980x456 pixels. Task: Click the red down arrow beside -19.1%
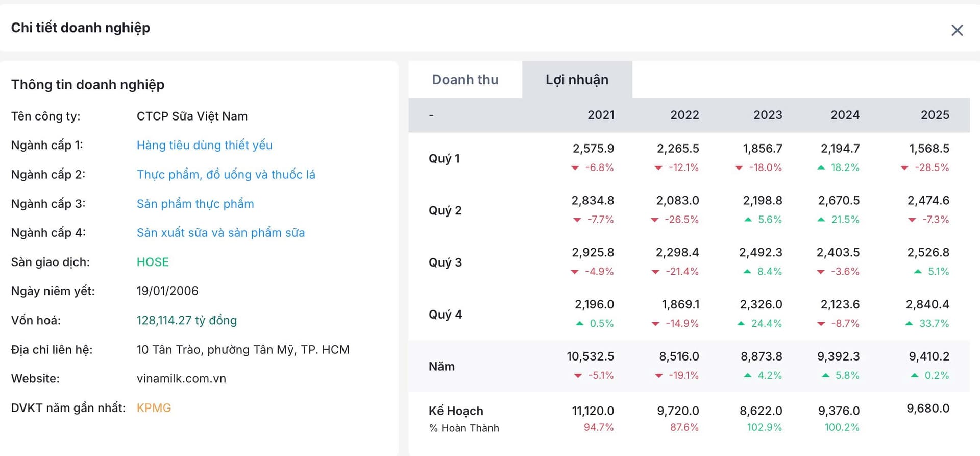[x=659, y=376]
